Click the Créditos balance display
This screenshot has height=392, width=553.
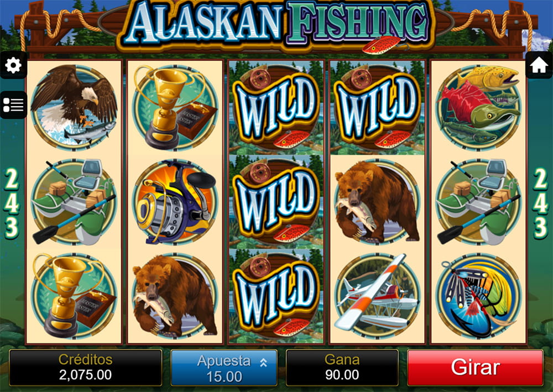pos(85,368)
